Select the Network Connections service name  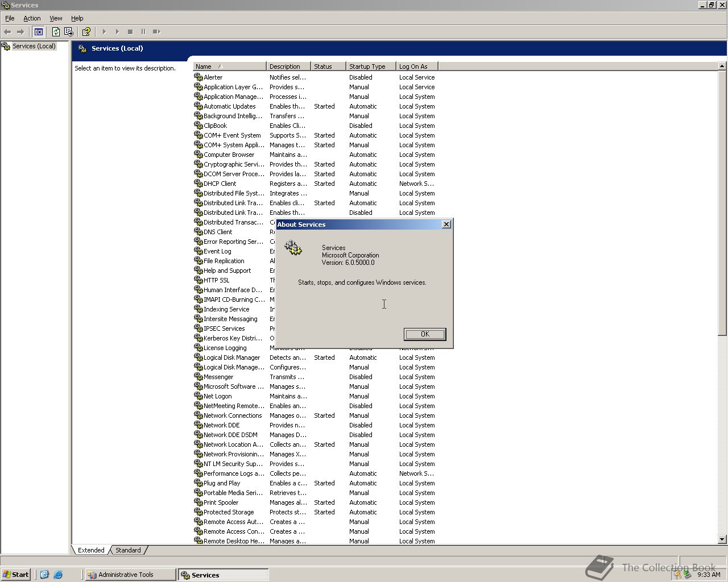[x=233, y=415]
